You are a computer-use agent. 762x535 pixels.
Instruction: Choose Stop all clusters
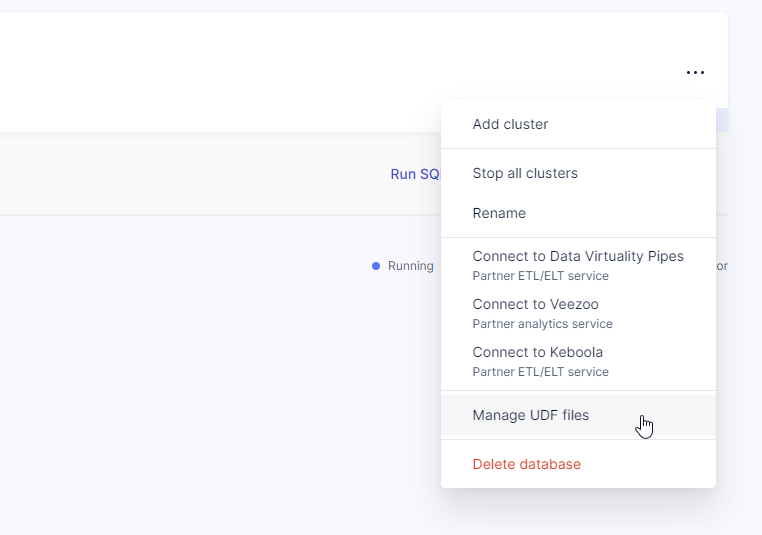[525, 173]
